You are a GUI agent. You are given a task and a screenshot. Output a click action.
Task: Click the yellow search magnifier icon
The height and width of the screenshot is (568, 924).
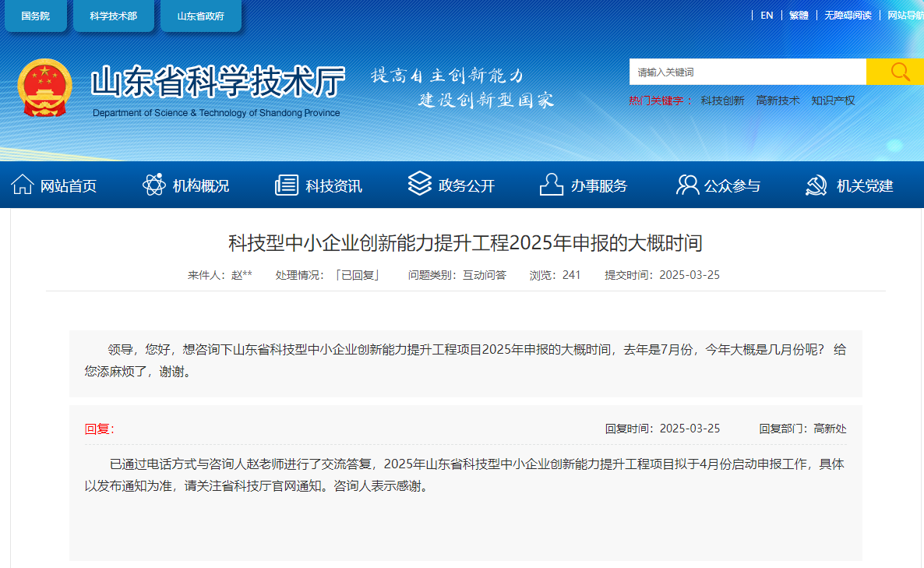pyautogui.click(x=899, y=72)
